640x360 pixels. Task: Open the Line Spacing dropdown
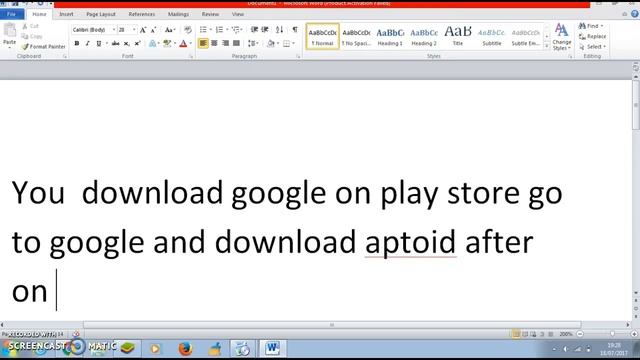[x=253, y=43]
